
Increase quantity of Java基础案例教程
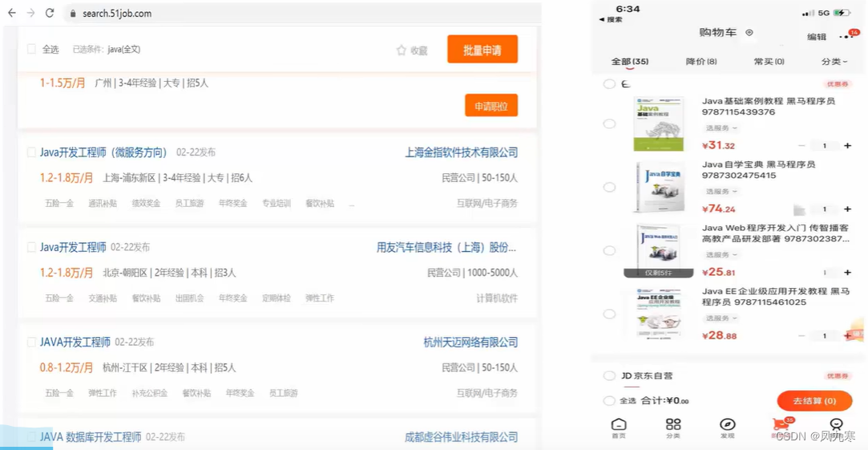(x=847, y=146)
